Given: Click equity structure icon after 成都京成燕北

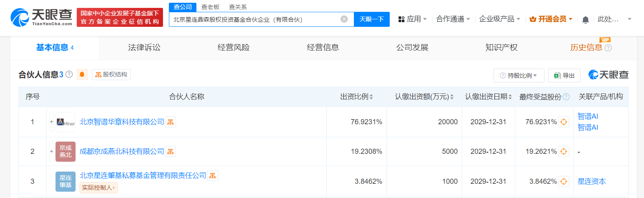Looking at the screenshot, I should click(x=170, y=151).
